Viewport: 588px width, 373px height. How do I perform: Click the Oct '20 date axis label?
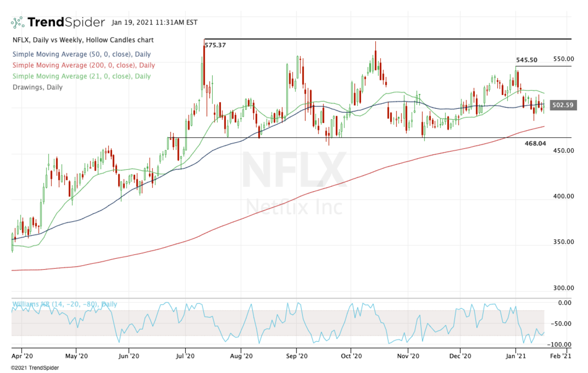[x=351, y=356]
